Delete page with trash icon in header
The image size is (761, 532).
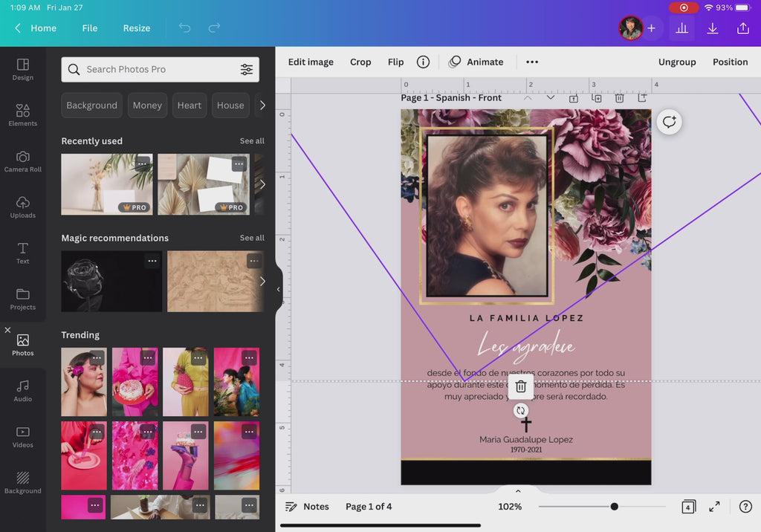click(x=619, y=98)
